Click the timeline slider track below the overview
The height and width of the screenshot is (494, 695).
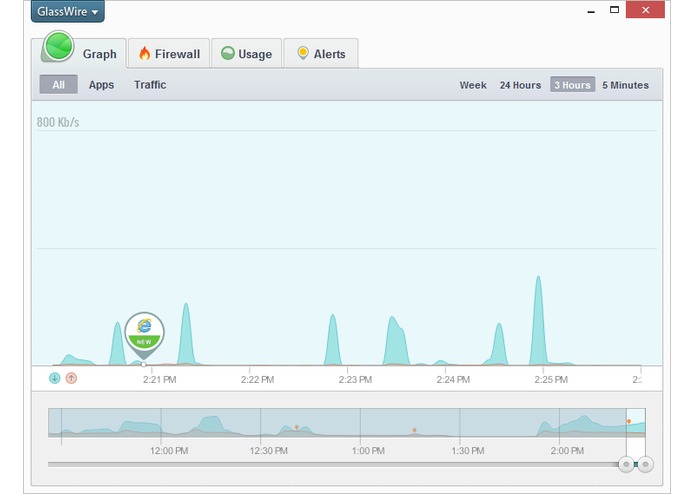coord(333,464)
